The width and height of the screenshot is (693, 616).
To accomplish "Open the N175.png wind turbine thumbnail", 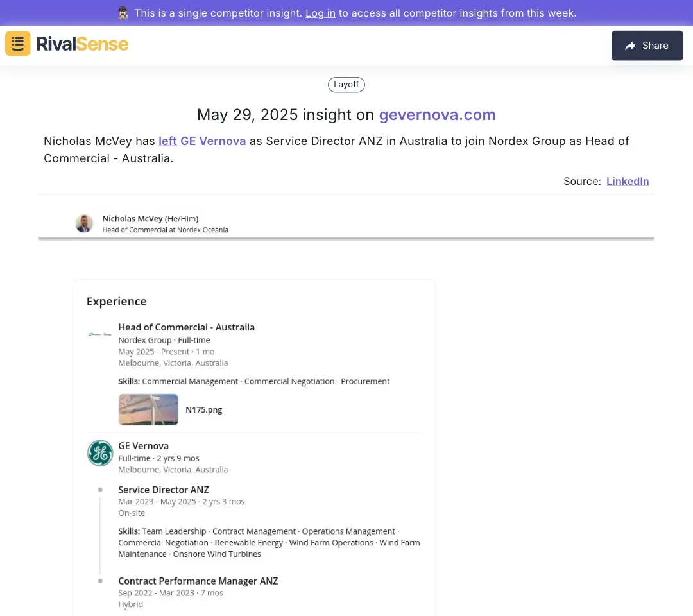I will (x=148, y=409).
